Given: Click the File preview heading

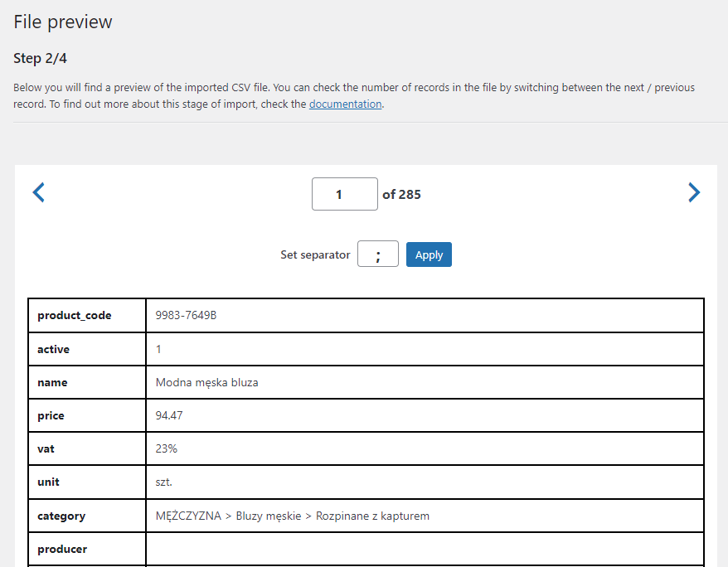Looking at the screenshot, I should [x=63, y=22].
